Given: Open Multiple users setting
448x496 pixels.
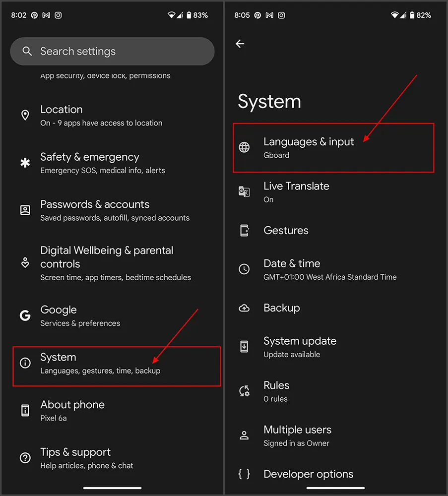Looking at the screenshot, I should [x=297, y=435].
